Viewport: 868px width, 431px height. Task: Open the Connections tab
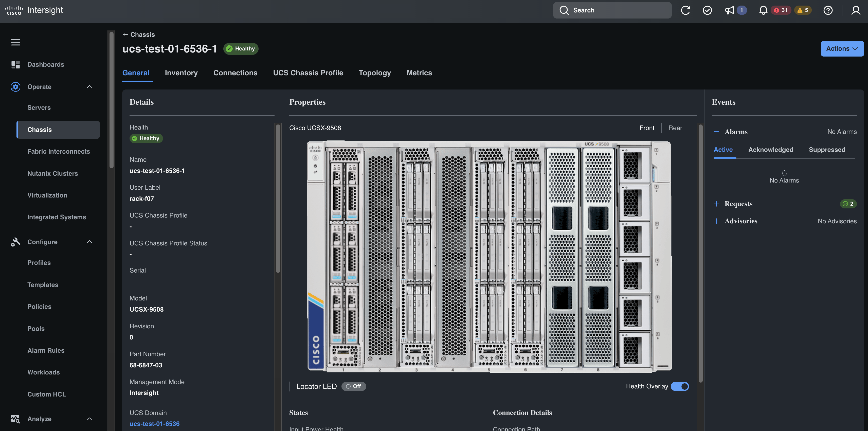235,73
